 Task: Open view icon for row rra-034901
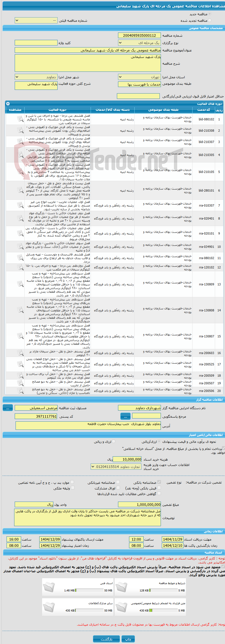pyautogui.click(x=20, y=247)
